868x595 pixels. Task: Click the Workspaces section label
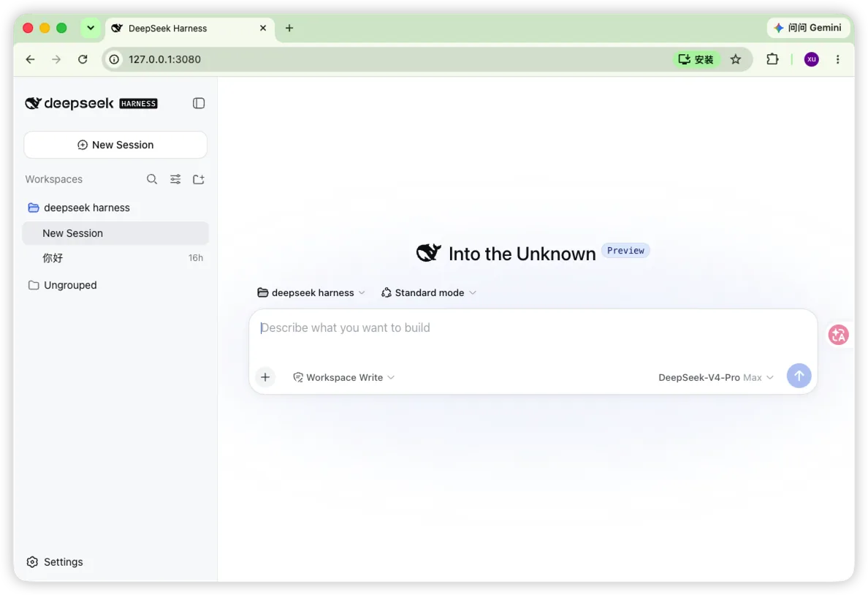click(53, 179)
